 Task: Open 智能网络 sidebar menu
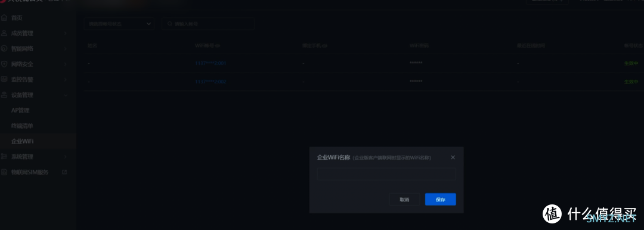(22, 48)
